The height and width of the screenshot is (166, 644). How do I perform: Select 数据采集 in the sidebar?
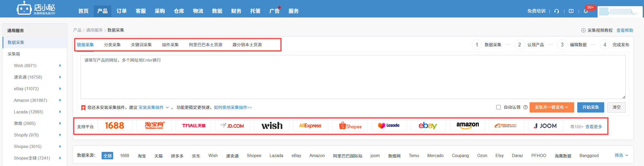(35, 42)
